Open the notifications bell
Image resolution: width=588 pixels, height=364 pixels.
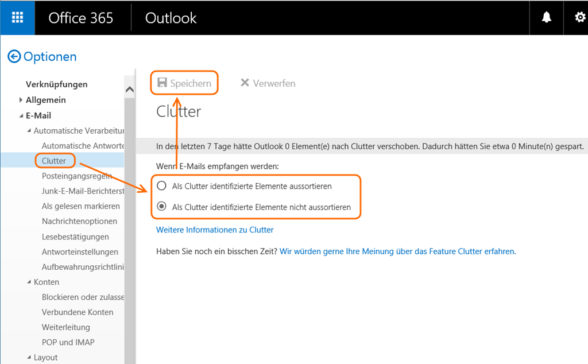click(x=546, y=18)
